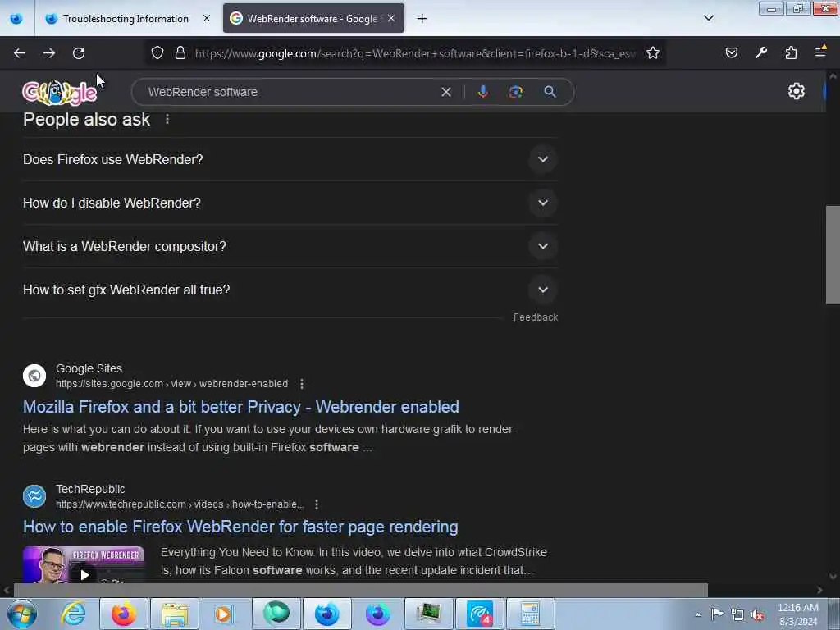Open the taskbar clock showing 12:16 AM
The width and height of the screenshot is (840, 630).
click(797, 614)
